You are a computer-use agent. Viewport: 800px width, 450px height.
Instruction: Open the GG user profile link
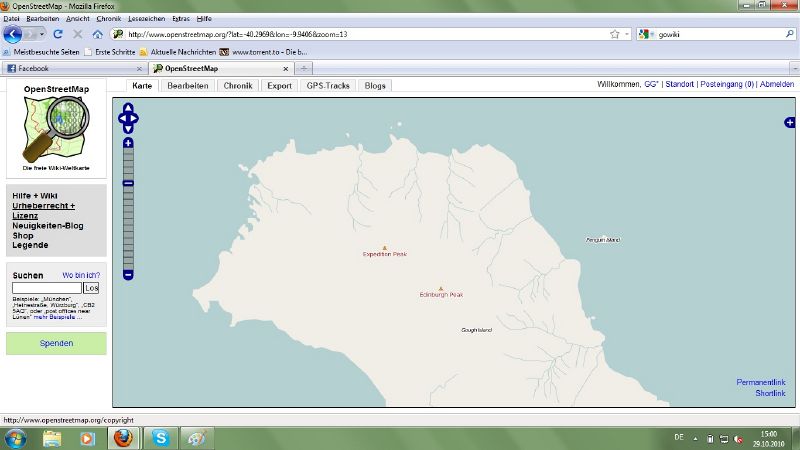pyautogui.click(x=652, y=84)
